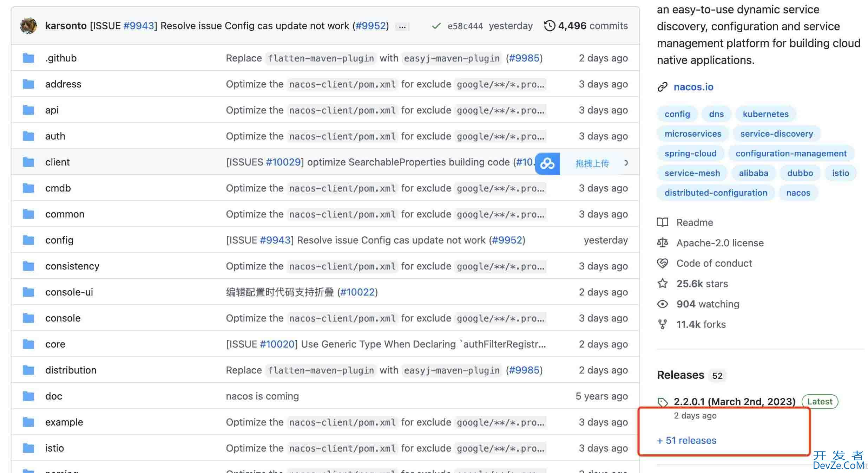Click the link chain icon beside nacos.io
This screenshot has width=868, height=473.
(662, 87)
